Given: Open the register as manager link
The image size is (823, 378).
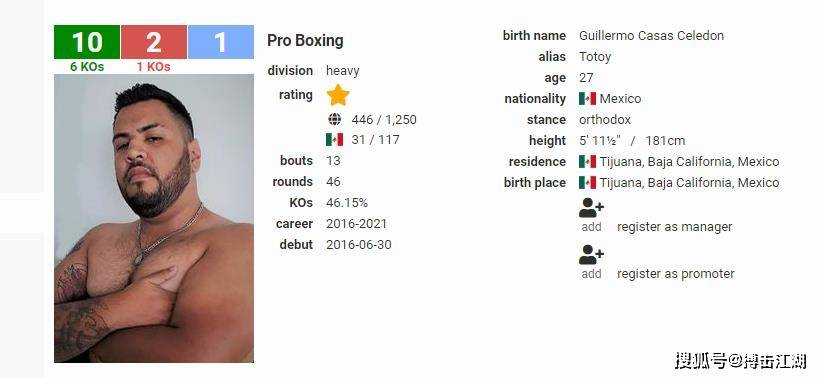Looking at the screenshot, I should [x=674, y=227].
